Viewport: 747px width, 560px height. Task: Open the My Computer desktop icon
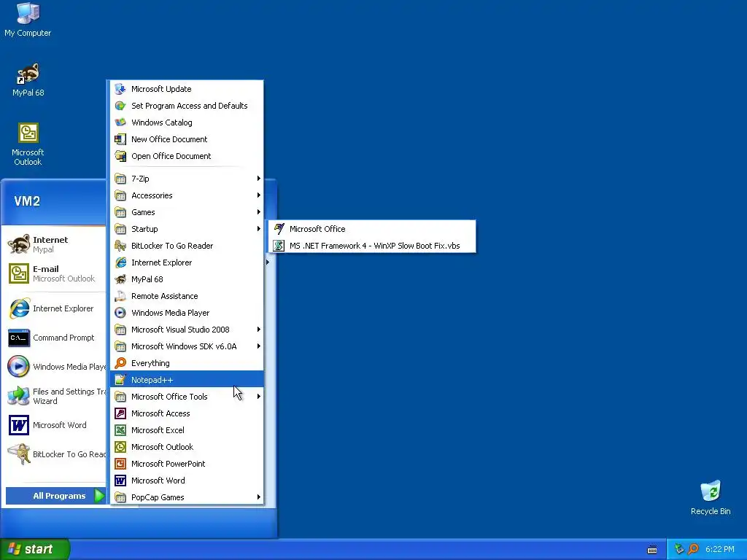(28, 19)
